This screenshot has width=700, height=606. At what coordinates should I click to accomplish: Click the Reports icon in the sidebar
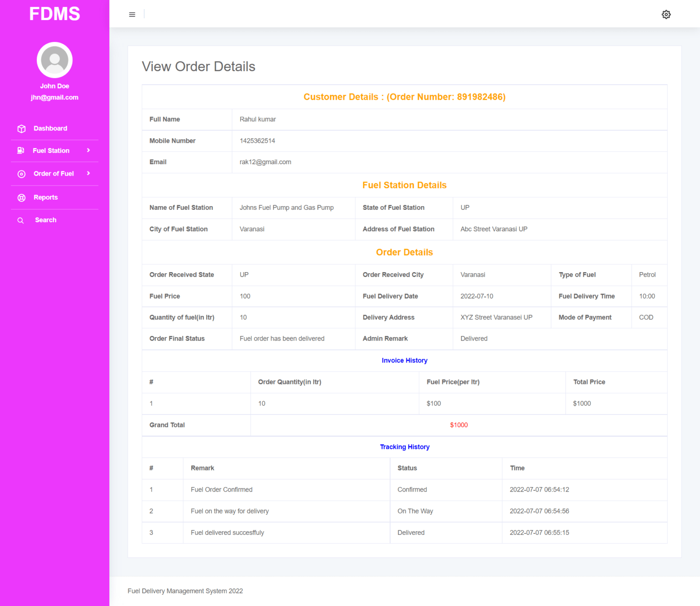click(21, 197)
